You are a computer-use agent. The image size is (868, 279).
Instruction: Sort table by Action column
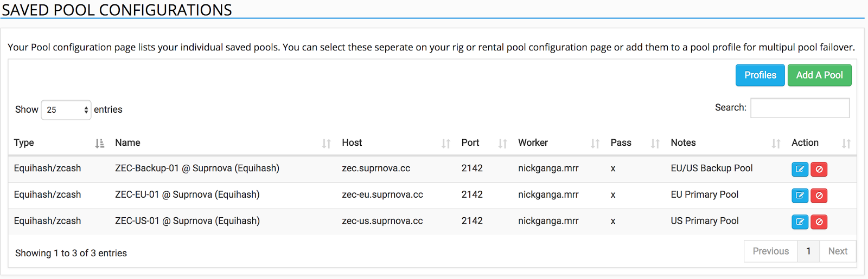pos(821,143)
